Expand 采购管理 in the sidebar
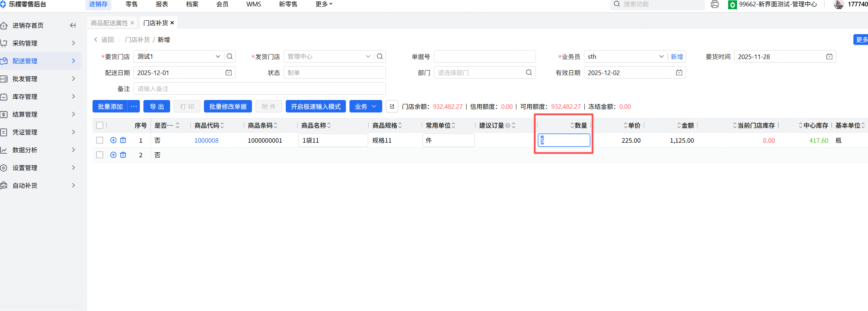 click(41, 43)
